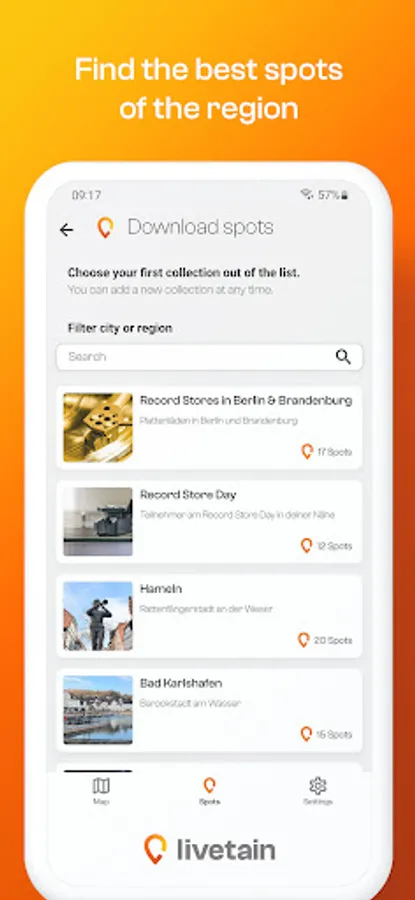Viewport: 415px width, 900px height.
Task: Open the Settings gear tab
Action: (318, 791)
